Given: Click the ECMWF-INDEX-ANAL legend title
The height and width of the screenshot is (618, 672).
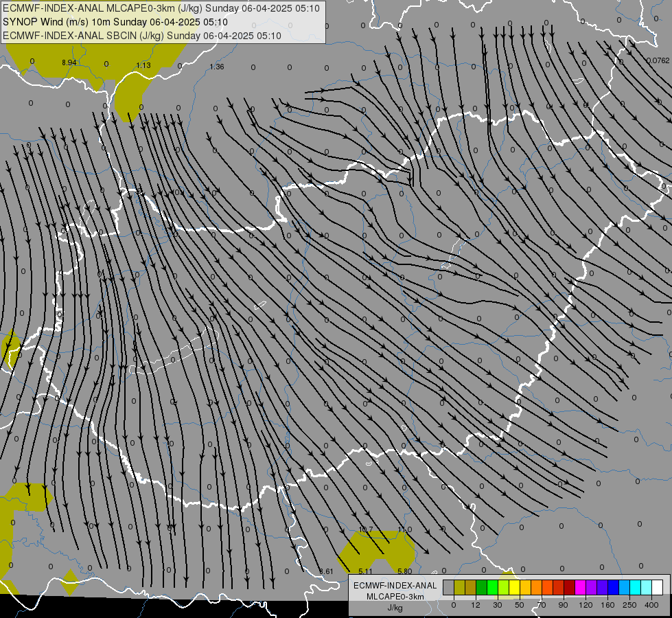Looking at the screenshot, I should pyautogui.click(x=395, y=586).
